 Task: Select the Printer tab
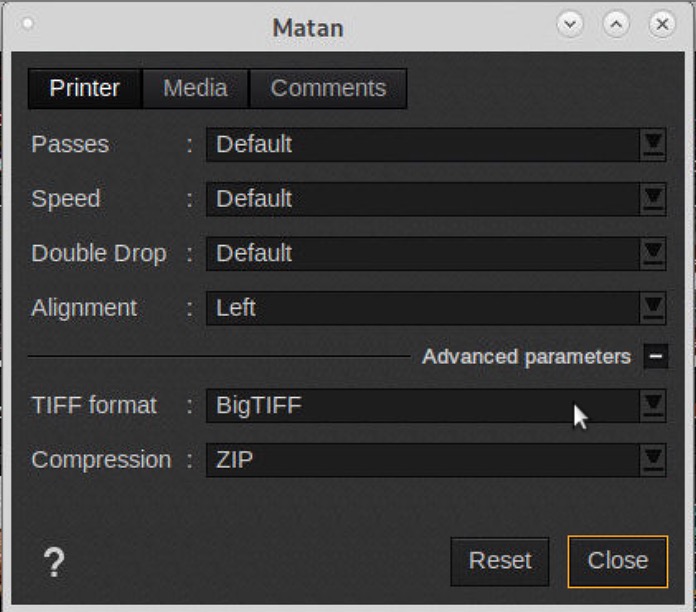click(x=85, y=88)
